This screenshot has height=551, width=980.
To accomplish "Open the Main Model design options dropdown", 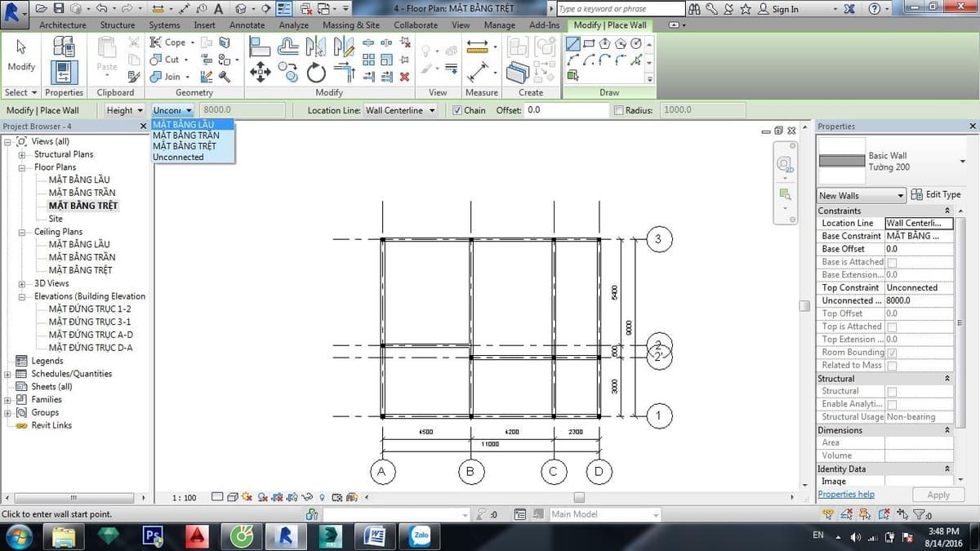I will point(604,514).
